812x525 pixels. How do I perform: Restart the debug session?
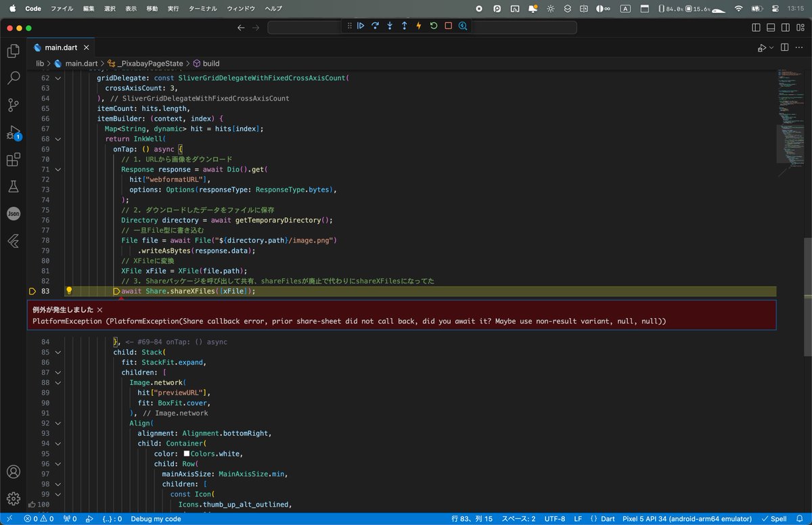pyautogui.click(x=434, y=26)
